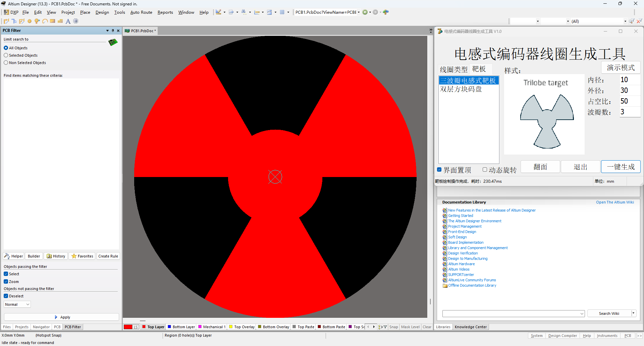Click the green navigate back arrow
Image resolution: width=644 pixels, height=346 pixels.
click(x=365, y=12)
